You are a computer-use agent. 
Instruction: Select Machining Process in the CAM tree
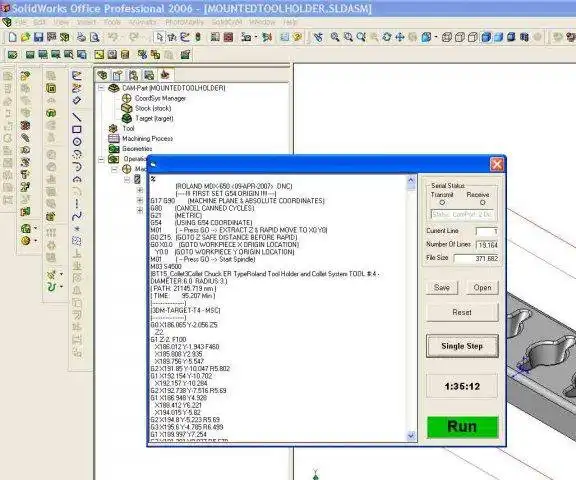(x=148, y=138)
